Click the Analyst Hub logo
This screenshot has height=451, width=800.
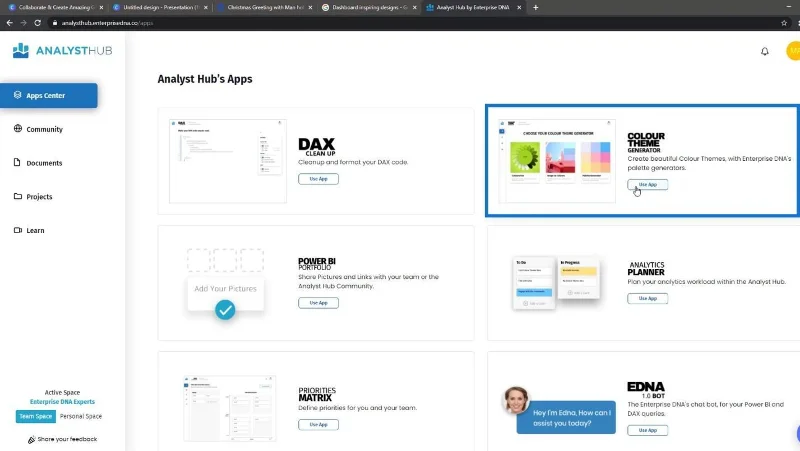click(62, 51)
